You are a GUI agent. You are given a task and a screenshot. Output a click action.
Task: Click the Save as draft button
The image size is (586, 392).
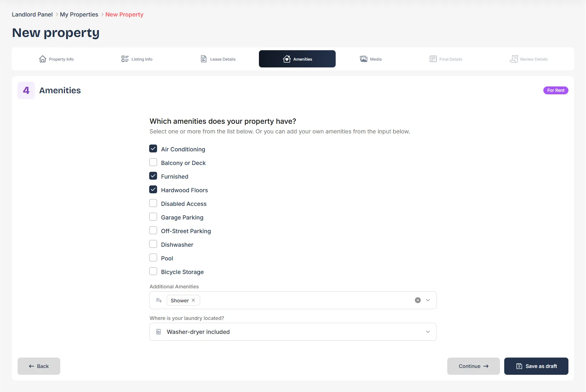click(x=536, y=366)
